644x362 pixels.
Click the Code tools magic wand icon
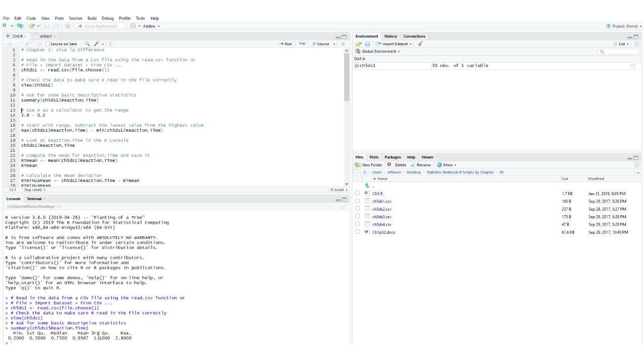click(97, 44)
